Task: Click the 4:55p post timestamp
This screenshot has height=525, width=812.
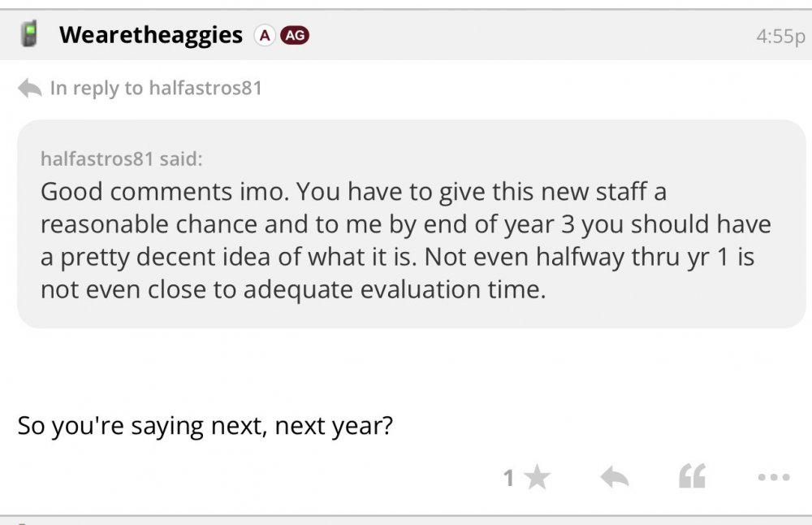Action: tap(778, 36)
